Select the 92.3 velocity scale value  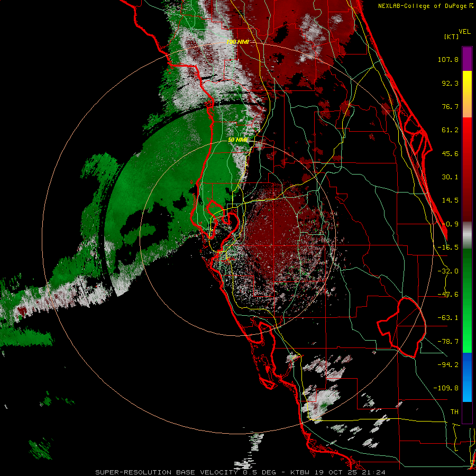[x=450, y=83]
